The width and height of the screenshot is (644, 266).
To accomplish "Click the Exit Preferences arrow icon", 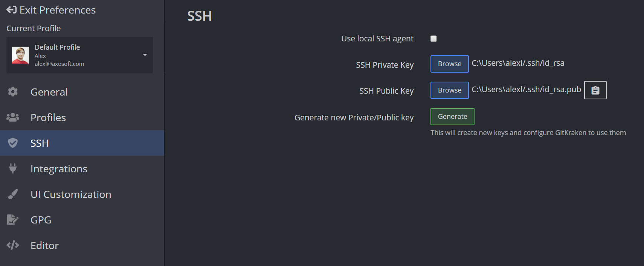I will (11, 10).
